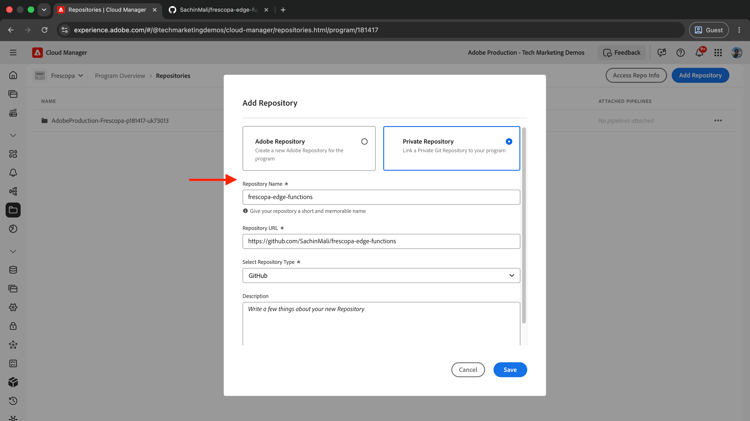
Task: Click the Adobe Production - Tech Marketing Demos text
Action: click(526, 53)
